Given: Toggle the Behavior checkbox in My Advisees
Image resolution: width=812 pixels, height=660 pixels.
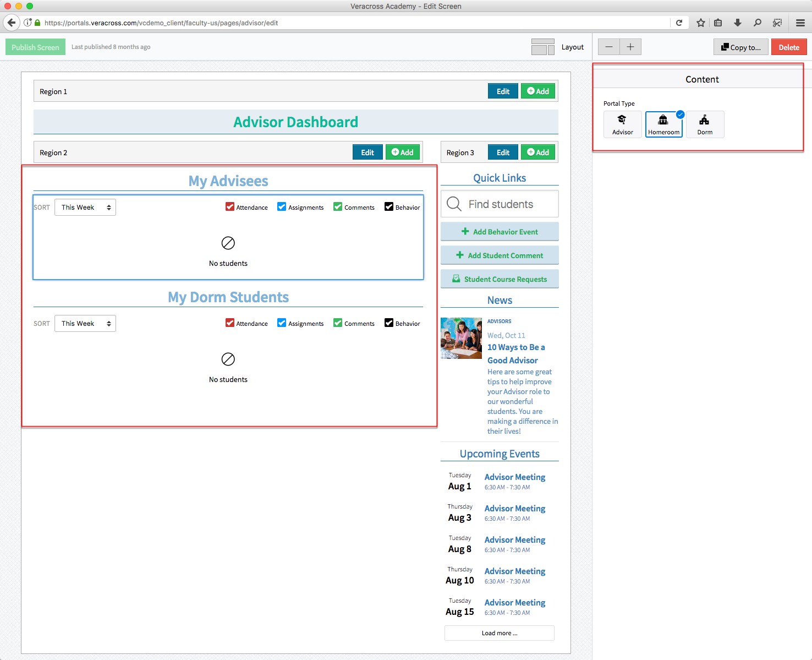Looking at the screenshot, I should tap(389, 206).
